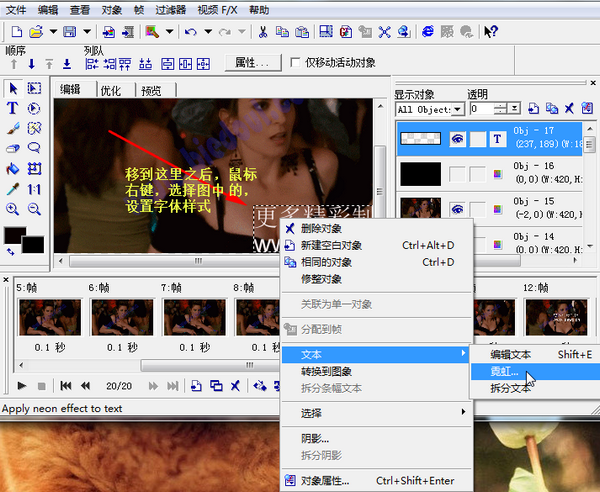Choose Shadow (阴影...) in context menu
Image resolution: width=600 pixels, height=492 pixels.
377,438
